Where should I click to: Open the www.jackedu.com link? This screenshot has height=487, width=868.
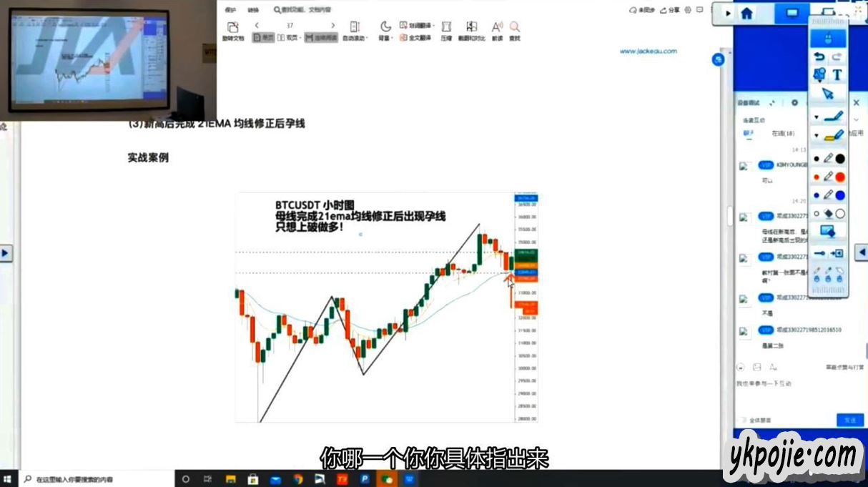point(648,51)
